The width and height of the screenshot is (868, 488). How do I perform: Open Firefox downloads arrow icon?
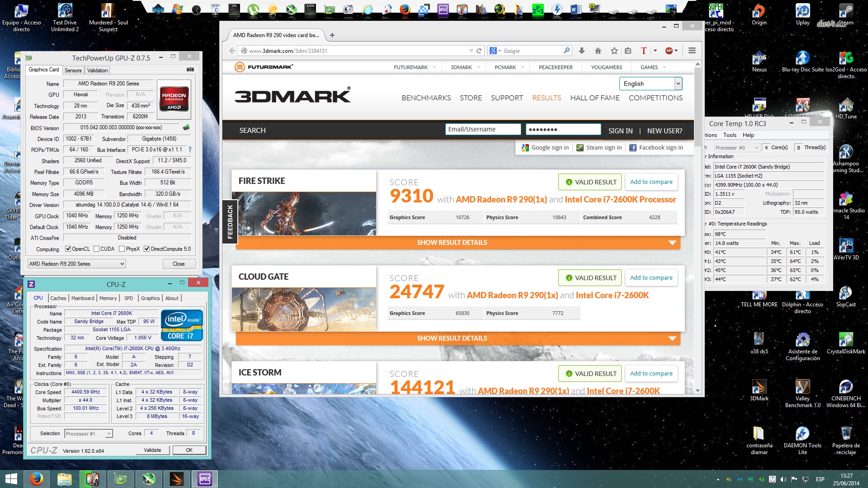(582, 51)
